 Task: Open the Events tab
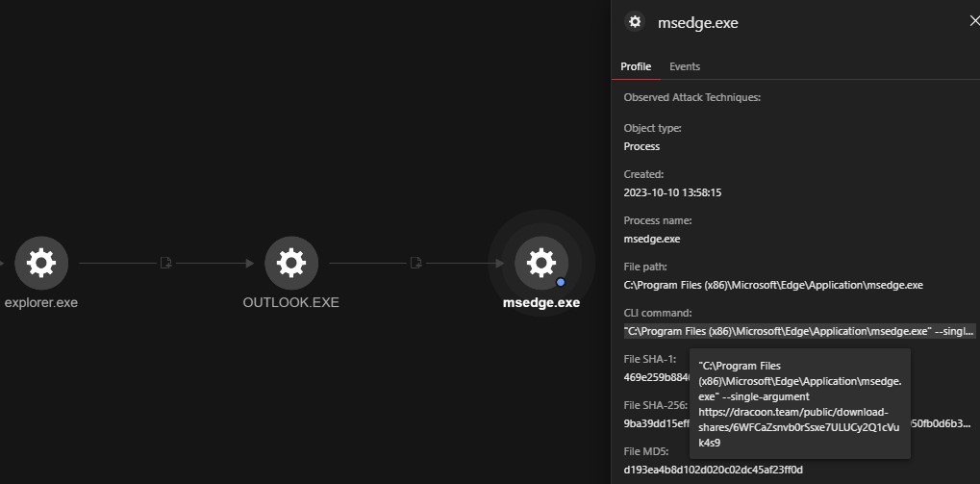tap(685, 66)
